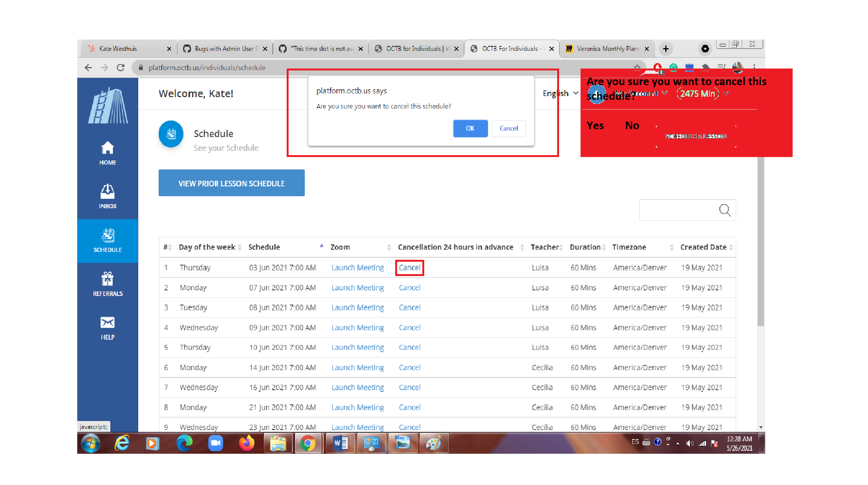The image size is (868, 485).
Task: Open Zoom from the taskbar
Action: pos(215,443)
